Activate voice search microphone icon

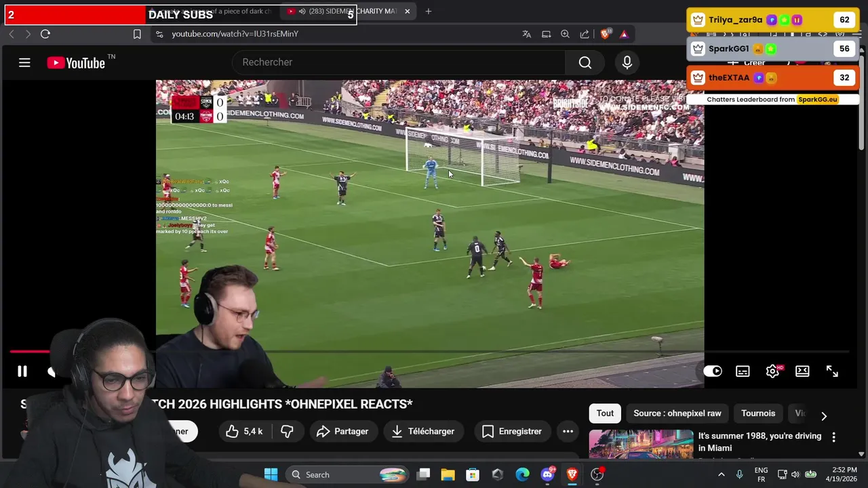(627, 62)
